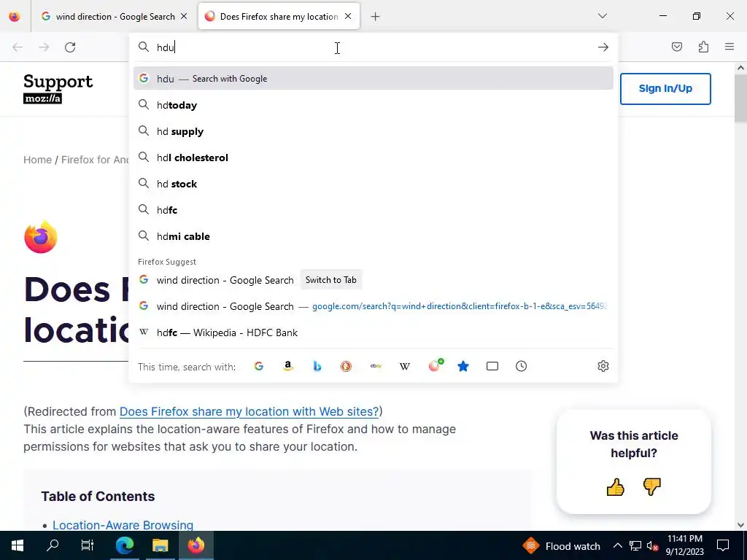Choose hdu Search with Google suggestion
The width and height of the screenshot is (747, 560).
click(373, 79)
